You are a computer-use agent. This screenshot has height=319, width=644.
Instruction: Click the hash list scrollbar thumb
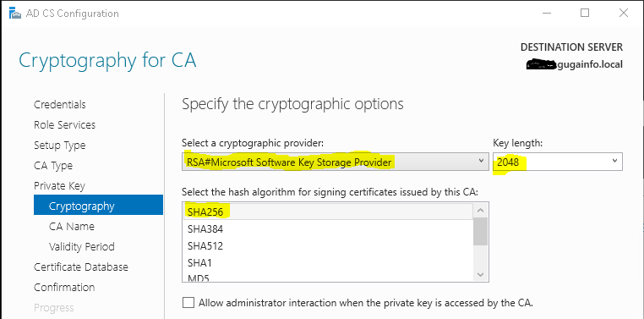(x=481, y=232)
